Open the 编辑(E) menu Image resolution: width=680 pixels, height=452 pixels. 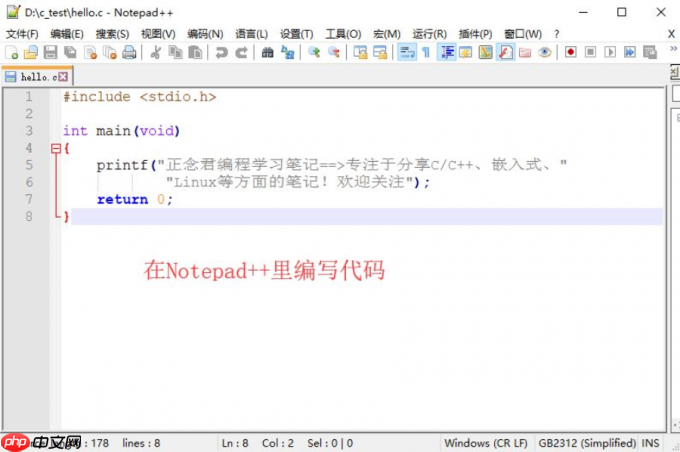coord(67,34)
